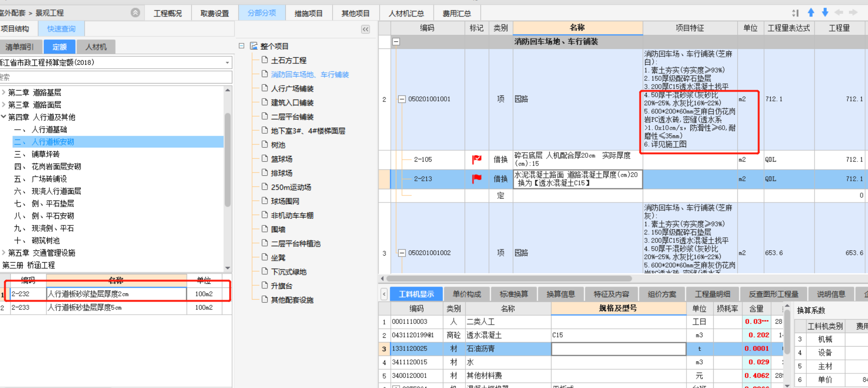Select 人行广场铺装 in project tree
868x388 pixels.
[292, 88]
